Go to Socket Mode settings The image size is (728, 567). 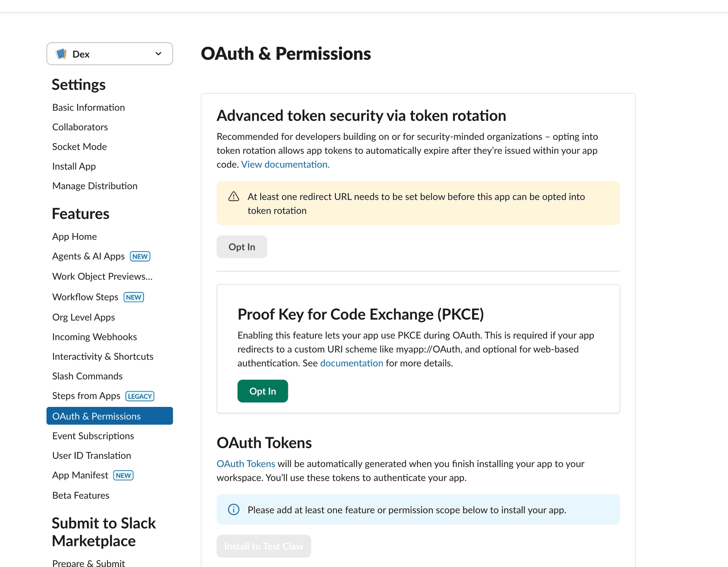click(79, 147)
